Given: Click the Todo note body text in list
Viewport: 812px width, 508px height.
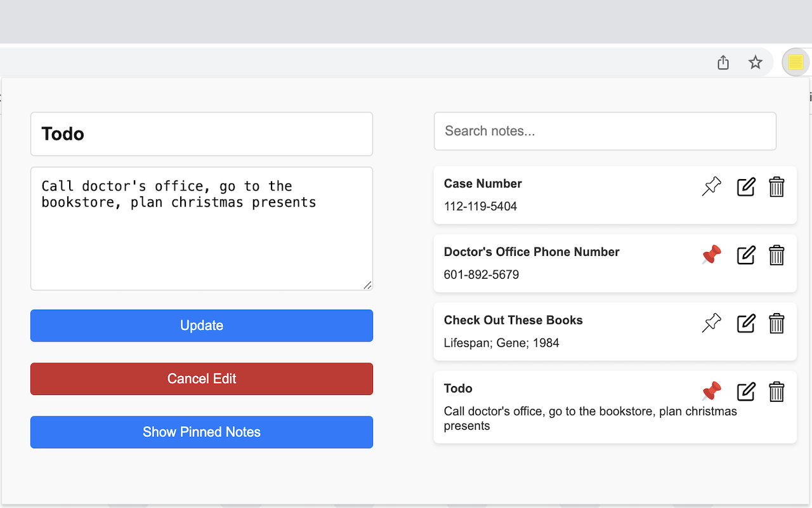Looking at the screenshot, I should [591, 418].
